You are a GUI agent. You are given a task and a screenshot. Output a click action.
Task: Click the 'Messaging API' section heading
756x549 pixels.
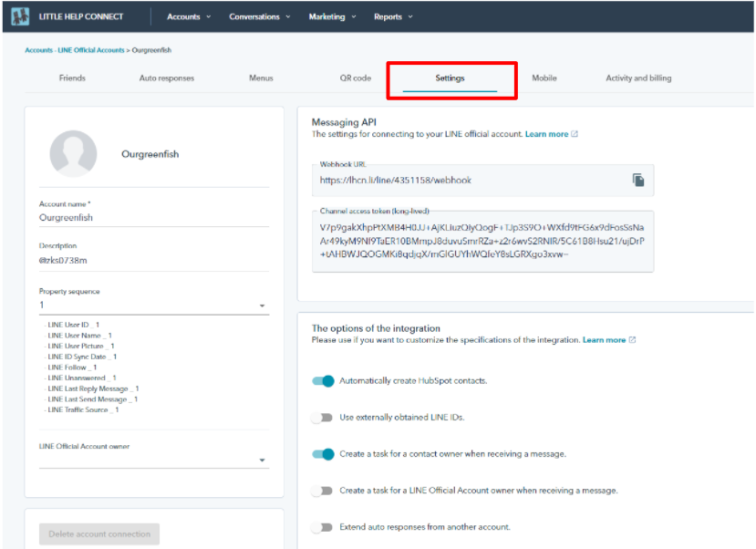(344, 122)
